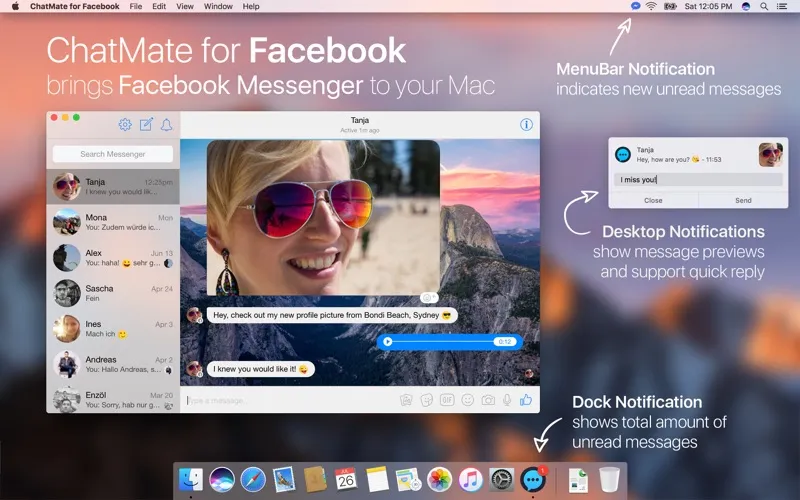Screen dimensions: 800x500
Task: Open the Sascha conversation
Action: tap(113, 293)
